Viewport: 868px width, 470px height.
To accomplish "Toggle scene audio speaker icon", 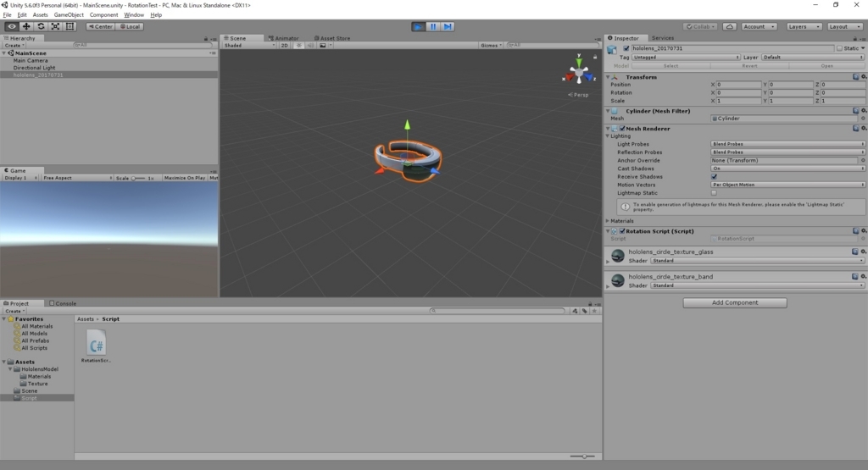I will coord(310,46).
